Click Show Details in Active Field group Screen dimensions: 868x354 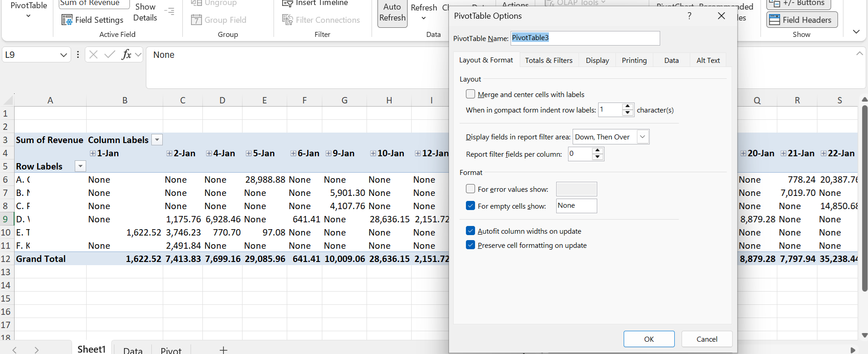(145, 12)
